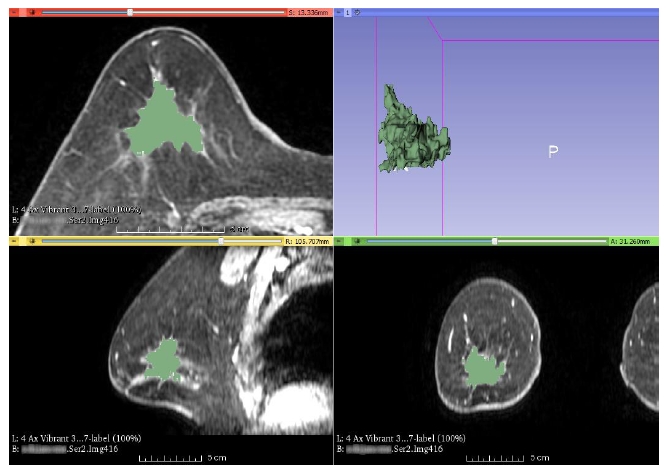Click the round icon beside the red view pin
666x465 pixels.
point(31,13)
